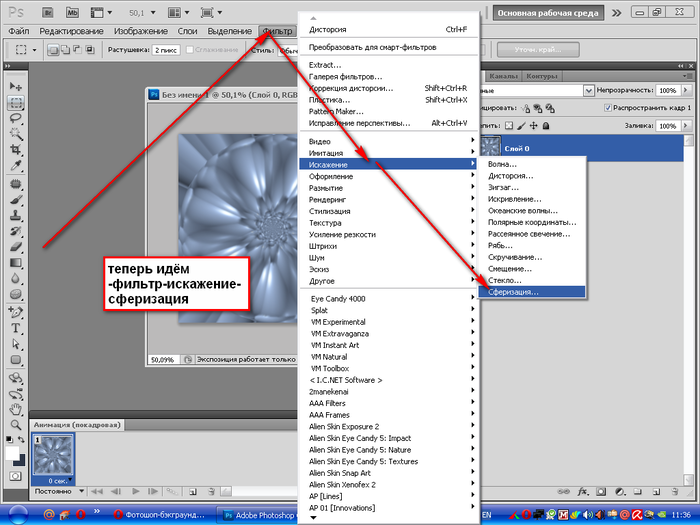Open Непрозрачность opacity slider arrow
Screen dimensions: 700x525
(x=686, y=90)
